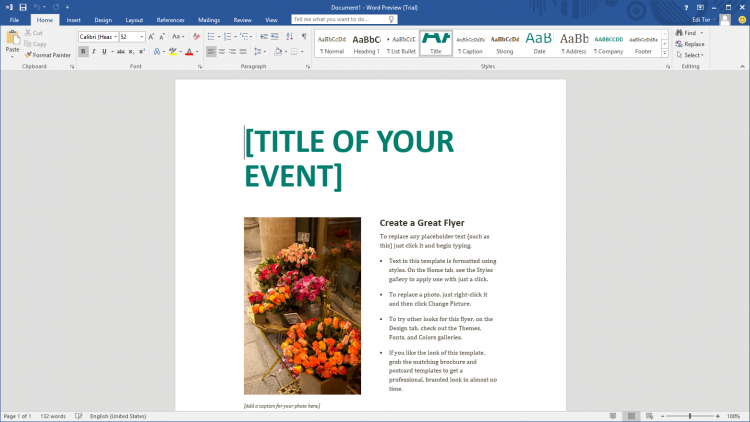Click the Bullets list icon
The image size is (750, 422).
tap(211, 37)
